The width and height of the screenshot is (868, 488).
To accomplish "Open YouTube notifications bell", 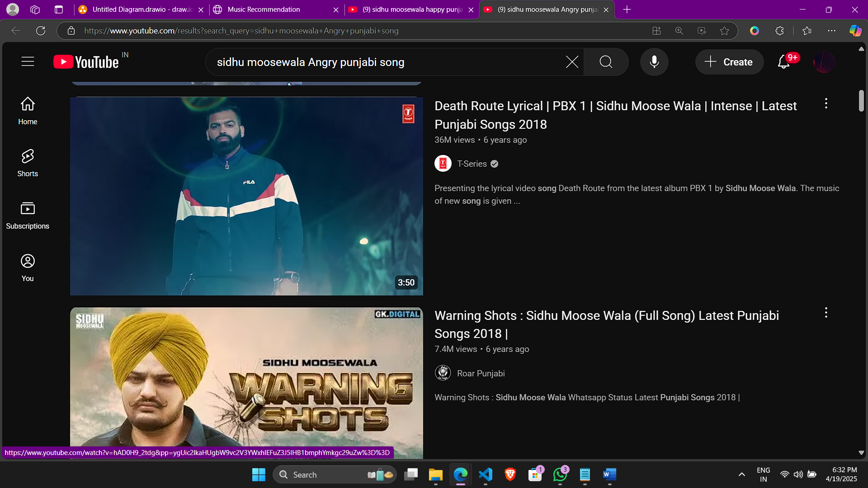I will coord(783,62).
